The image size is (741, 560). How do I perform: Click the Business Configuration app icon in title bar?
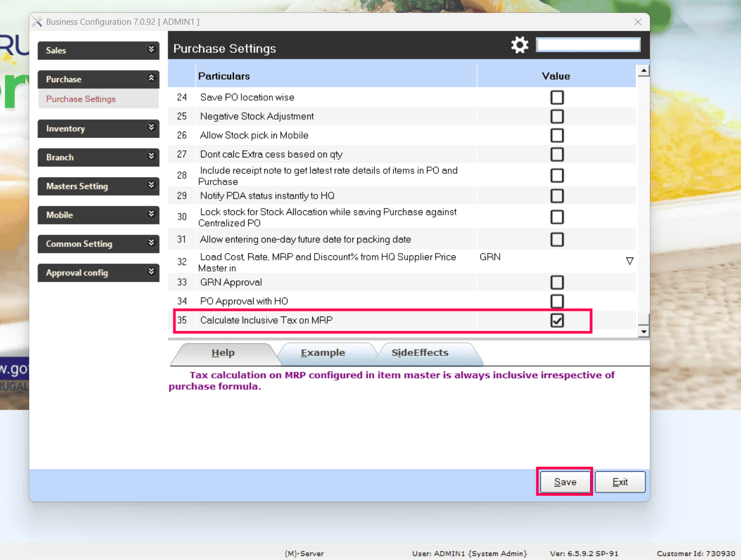(38, 22)
